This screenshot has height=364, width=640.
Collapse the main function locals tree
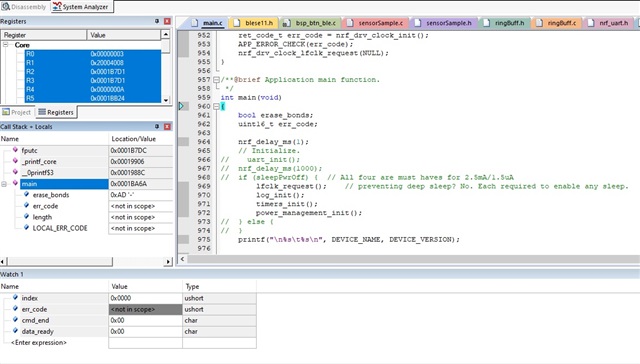coord(4,184)
